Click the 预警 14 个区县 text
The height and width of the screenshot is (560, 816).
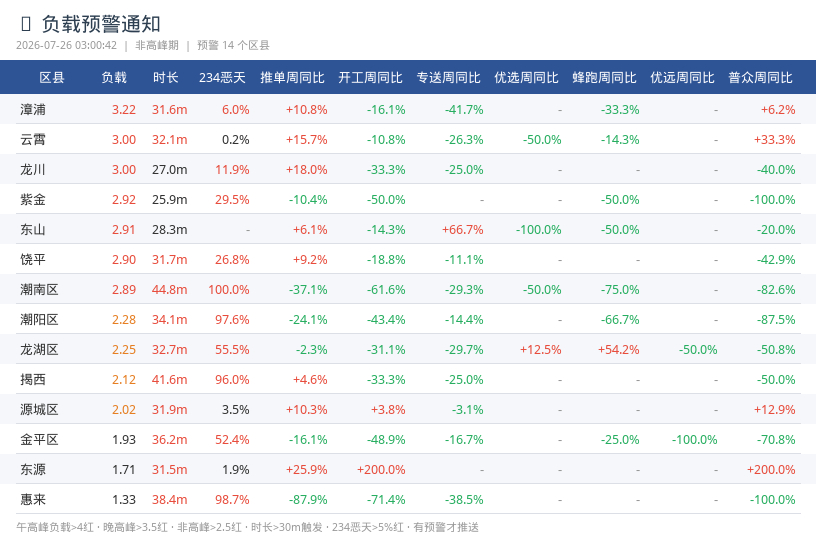[233, 45]
